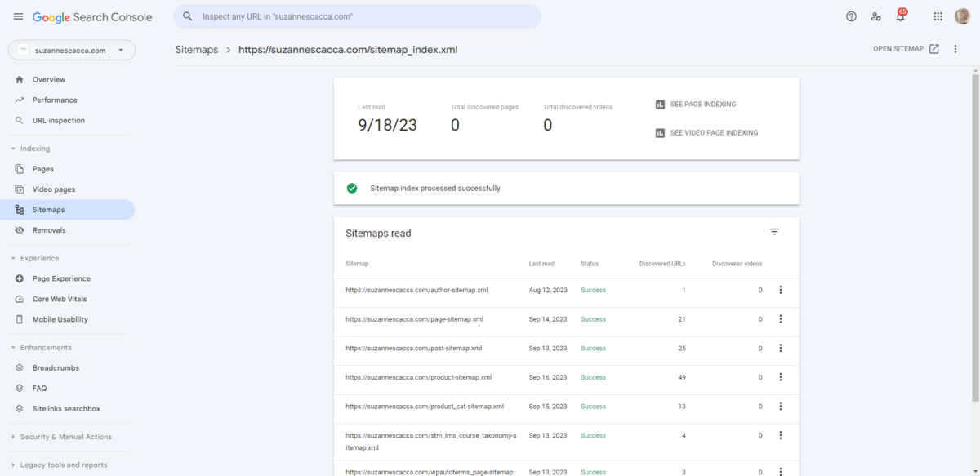The width and height of the screenshot is (980, 476).
Task: Open the page header more options menu
Action: 955,49
